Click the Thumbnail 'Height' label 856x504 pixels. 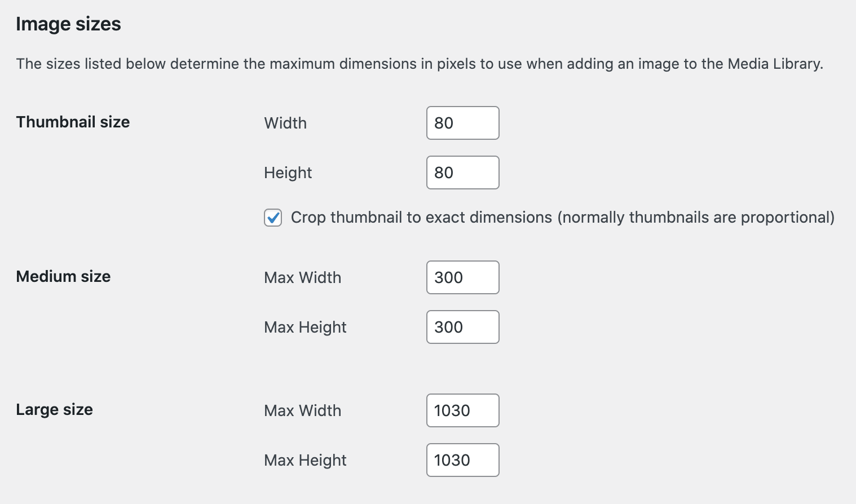coord(288,173)
